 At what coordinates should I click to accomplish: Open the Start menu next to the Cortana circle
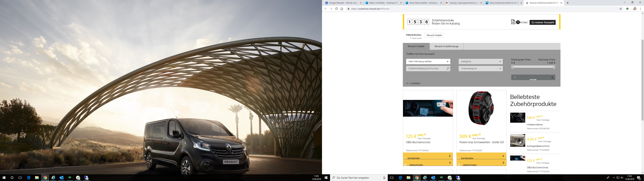click(x=4, y=178)
